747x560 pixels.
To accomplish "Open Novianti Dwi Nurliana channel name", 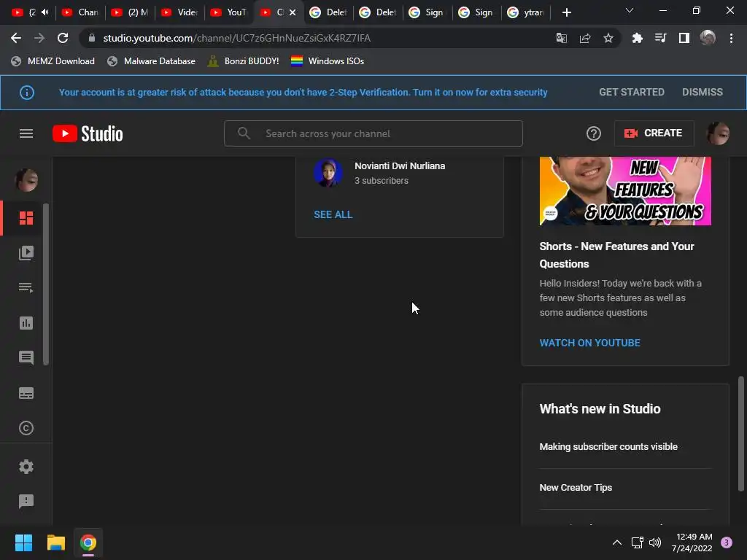I will 400,166.
